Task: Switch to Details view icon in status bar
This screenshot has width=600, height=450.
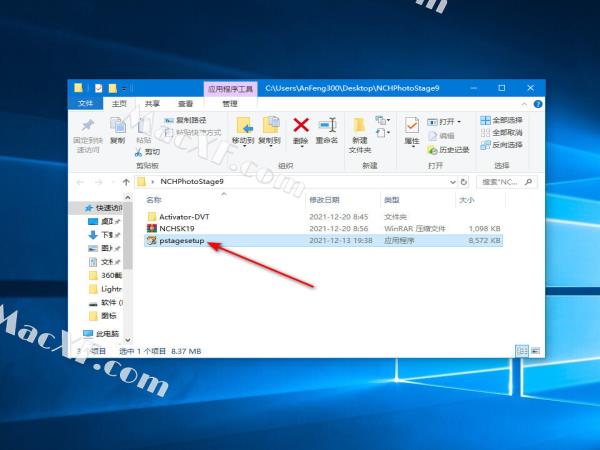Action: point(522,351)
